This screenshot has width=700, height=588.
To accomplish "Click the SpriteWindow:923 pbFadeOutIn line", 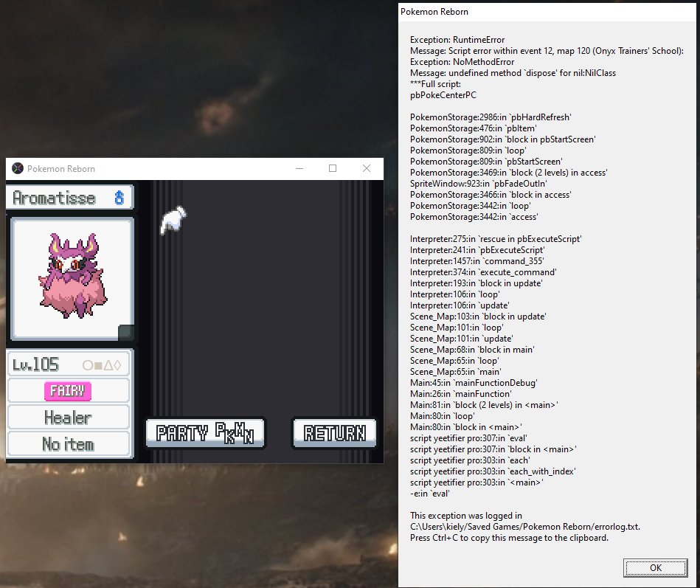I will click(x=478, y=184).
